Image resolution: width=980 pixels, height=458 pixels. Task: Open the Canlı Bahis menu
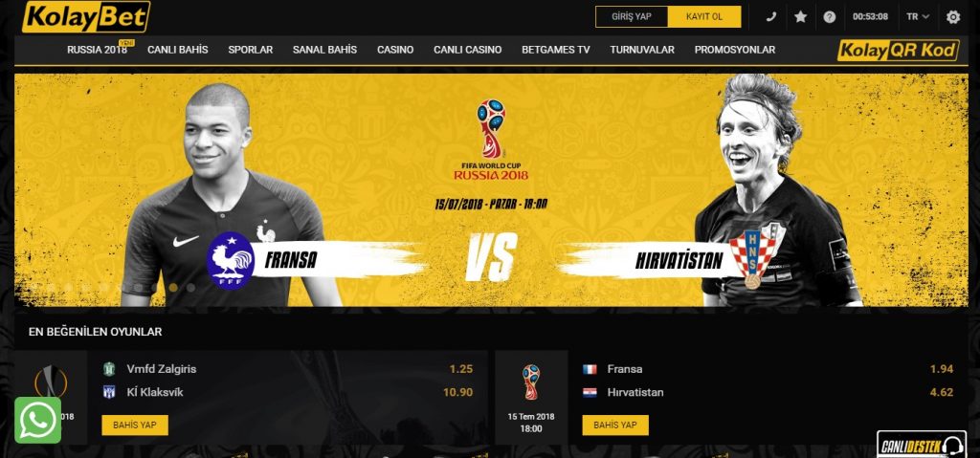pos(177,50)
